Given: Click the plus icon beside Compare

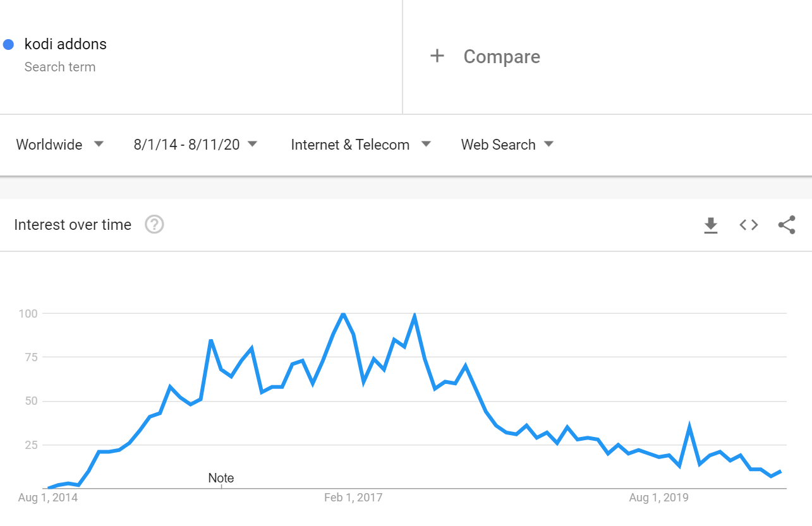Looking at the screenshot, I should 437,56.
